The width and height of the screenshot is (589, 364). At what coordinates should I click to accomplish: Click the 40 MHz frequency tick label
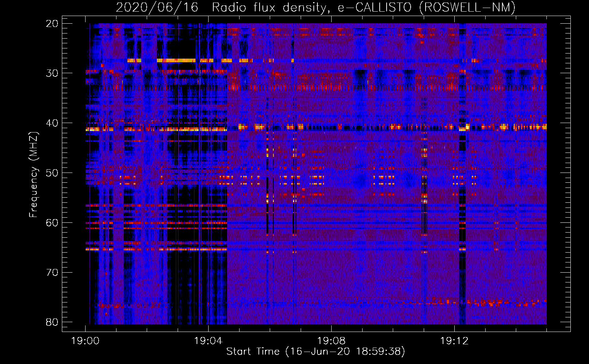point(52,123)
